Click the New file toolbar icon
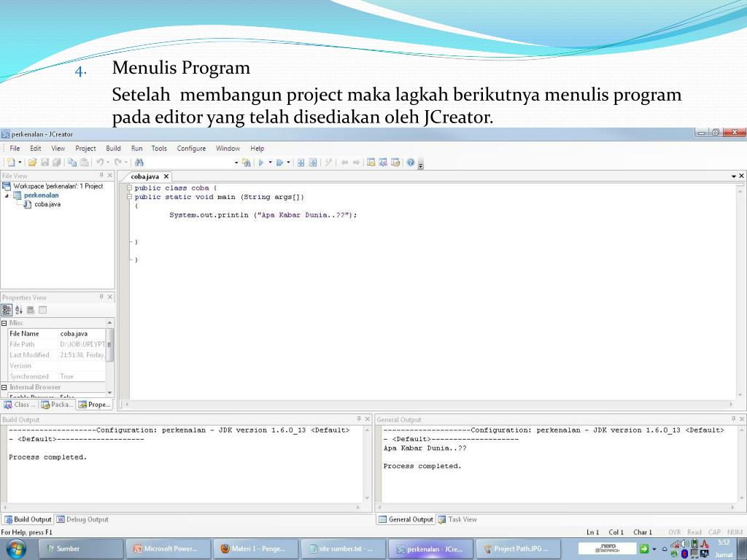The width and height of the screenshot is (747, 560). coord(11,163)
